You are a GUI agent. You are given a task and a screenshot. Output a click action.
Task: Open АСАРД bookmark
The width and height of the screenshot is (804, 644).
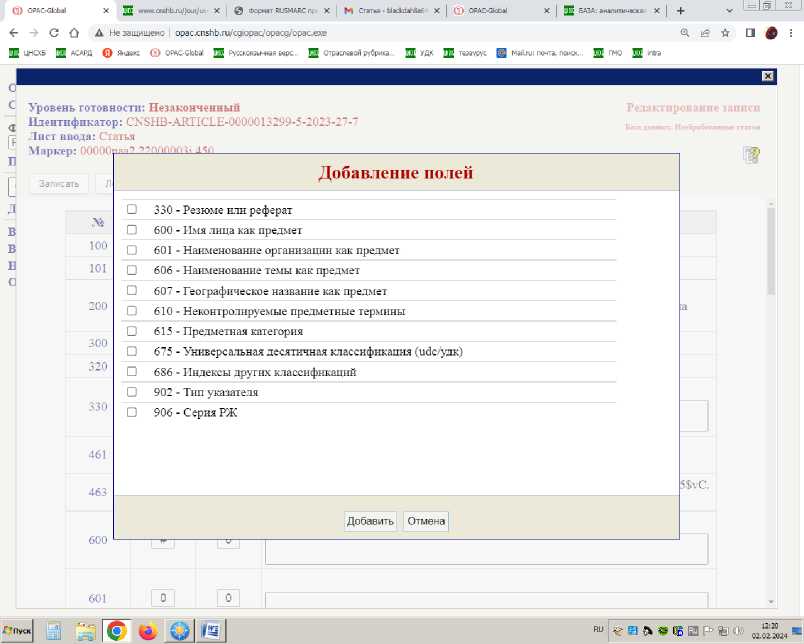(74, 53)
